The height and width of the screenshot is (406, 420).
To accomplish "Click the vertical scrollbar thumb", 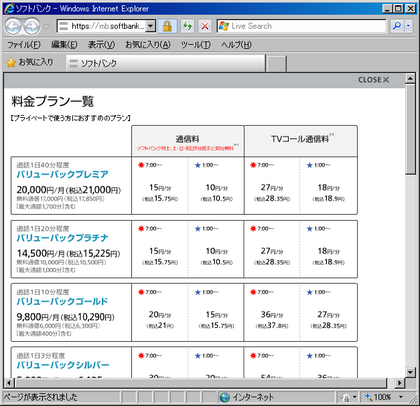I will (x=410, y=129).
